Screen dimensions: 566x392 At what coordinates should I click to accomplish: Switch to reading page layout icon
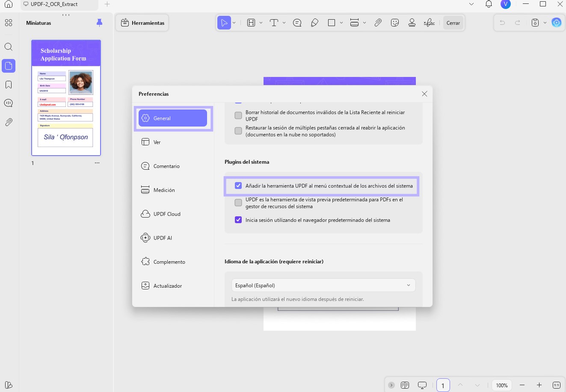(x=405, y=385)
